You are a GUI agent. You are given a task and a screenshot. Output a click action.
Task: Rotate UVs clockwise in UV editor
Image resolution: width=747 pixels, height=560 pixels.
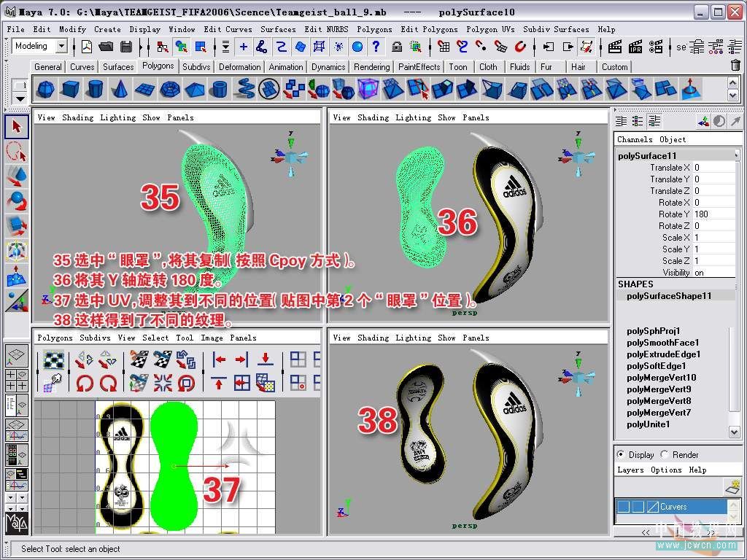pos(108,383)
